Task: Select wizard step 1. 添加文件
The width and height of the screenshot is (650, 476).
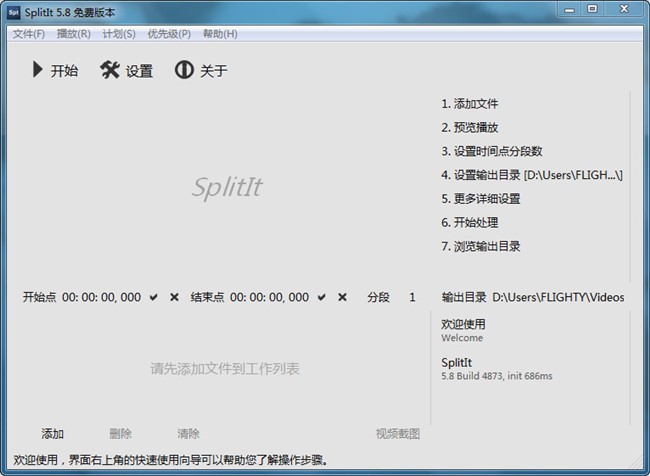Action: click(x=470, y=104)
